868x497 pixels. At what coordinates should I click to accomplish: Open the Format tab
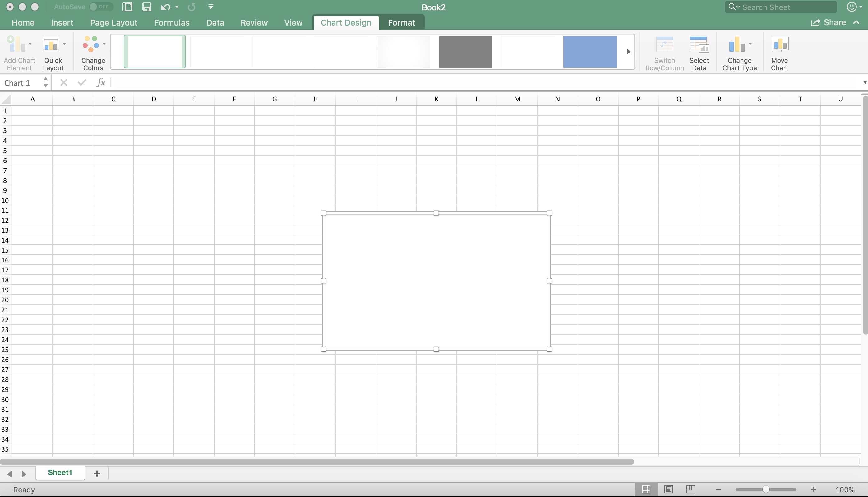point(401,22)
